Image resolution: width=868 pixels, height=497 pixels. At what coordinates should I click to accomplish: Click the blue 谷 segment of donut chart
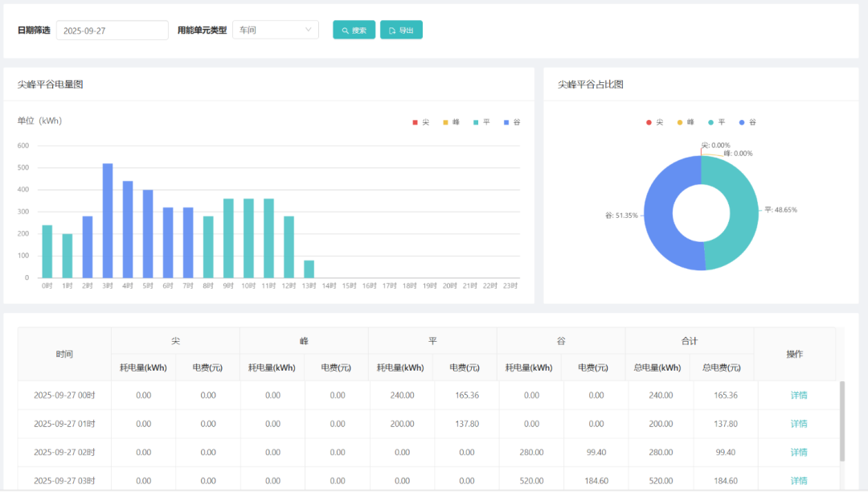click(x=659, y=213)
